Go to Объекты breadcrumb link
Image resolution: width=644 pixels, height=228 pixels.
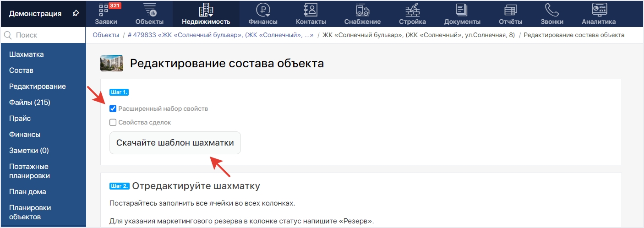(x=106, y=35)
